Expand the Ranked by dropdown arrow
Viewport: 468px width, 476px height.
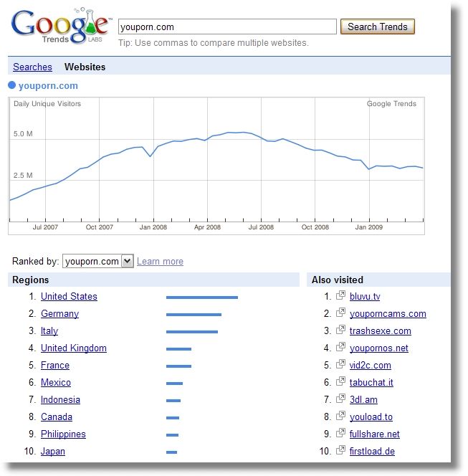128,261
